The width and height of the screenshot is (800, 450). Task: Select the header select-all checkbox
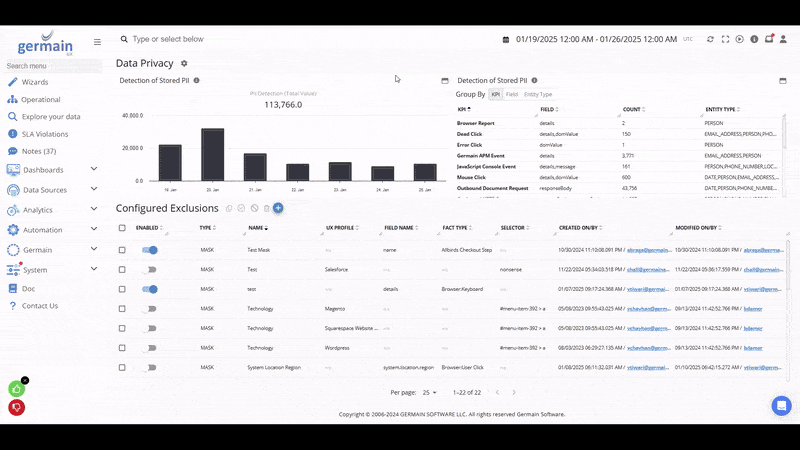(122, 228)
